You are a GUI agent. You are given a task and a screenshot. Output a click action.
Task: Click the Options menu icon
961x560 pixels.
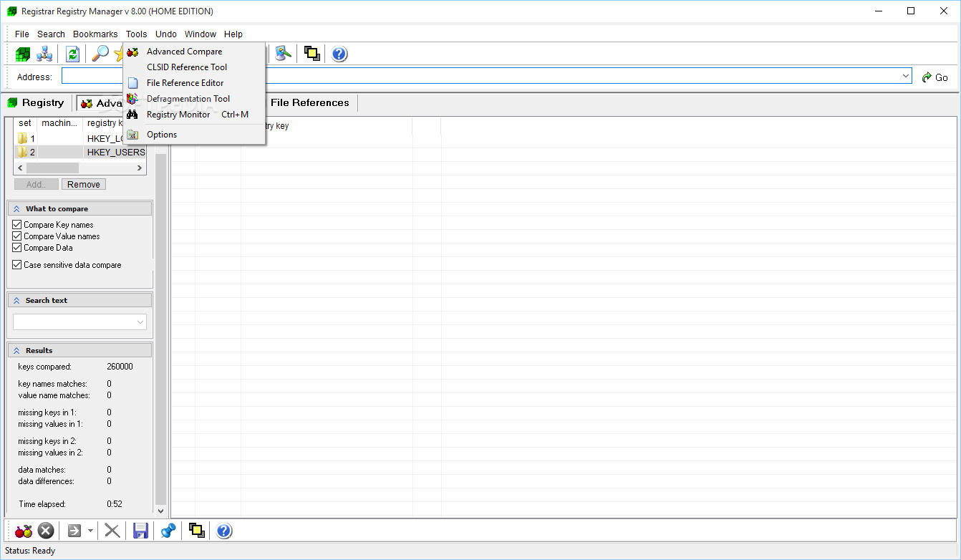132,135
